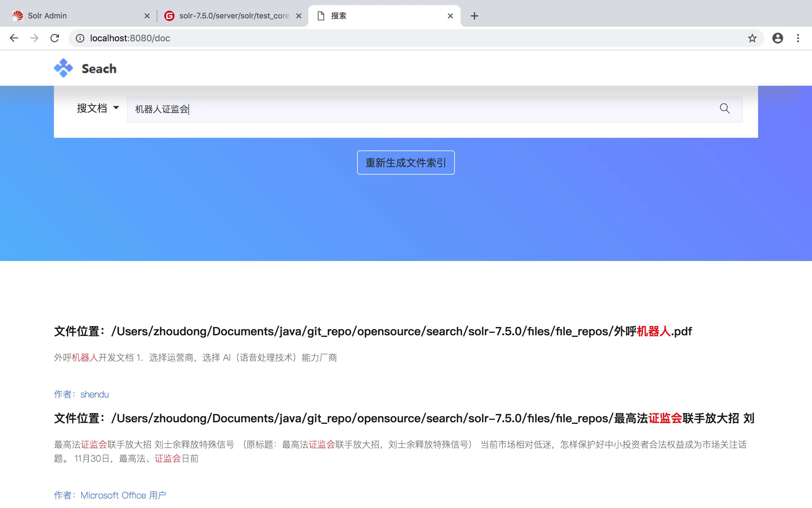812x508 pixels.
Task: Expand the 搜文档 dropdown
Action: (98, 108)
